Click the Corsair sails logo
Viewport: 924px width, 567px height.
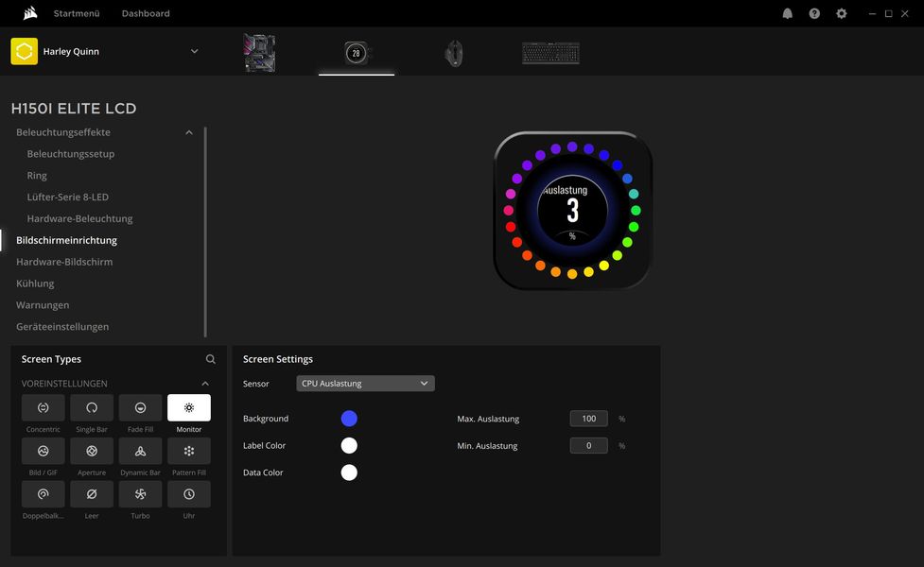coord(30,13)
